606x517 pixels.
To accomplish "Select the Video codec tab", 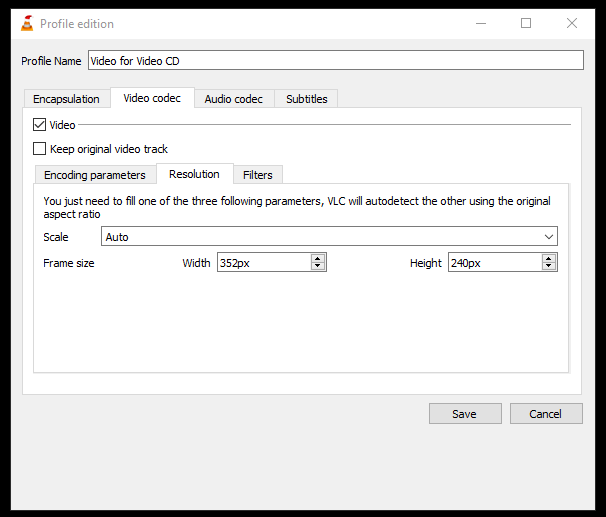I will (152, 98).
